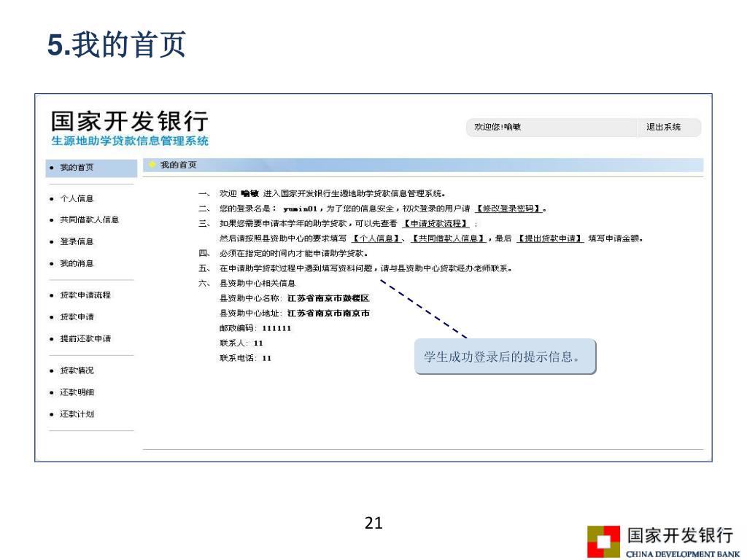Click 退出系统 to log out

[x=663, y=127]
